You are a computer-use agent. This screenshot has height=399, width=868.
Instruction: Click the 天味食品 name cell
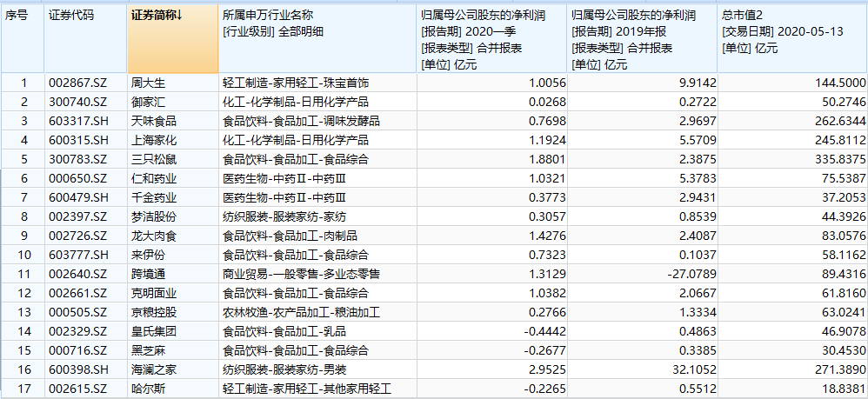point(173,121)
